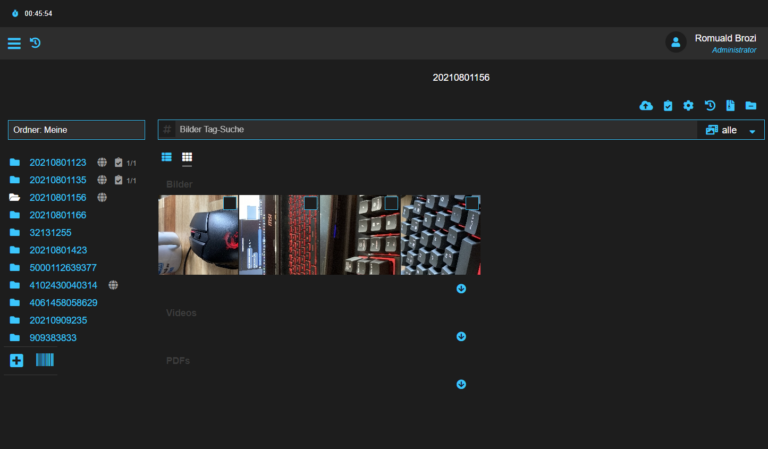768x449 pixels.
Task: Expand the PDFs section arrow
Action: 461,384
